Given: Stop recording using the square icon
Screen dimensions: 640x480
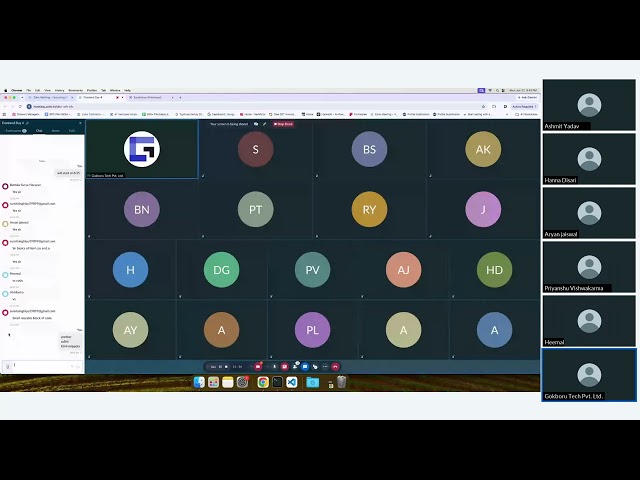Looking at the screenshot, I should tap(226, 367).
